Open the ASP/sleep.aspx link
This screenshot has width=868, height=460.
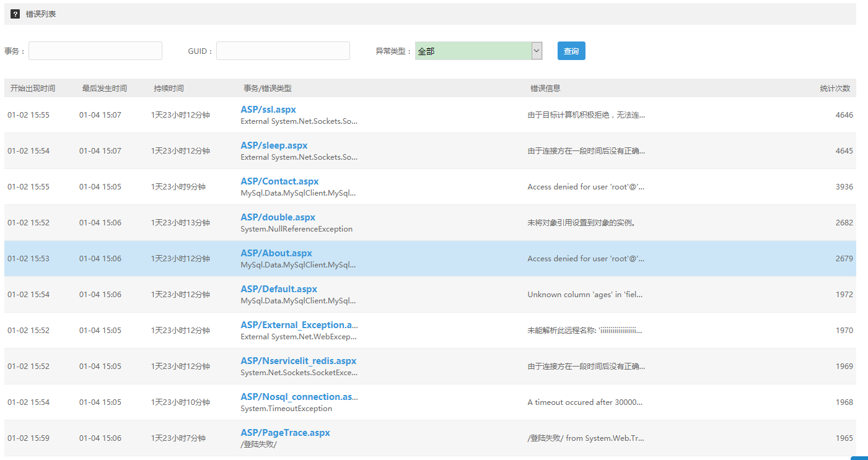(274, 145)
